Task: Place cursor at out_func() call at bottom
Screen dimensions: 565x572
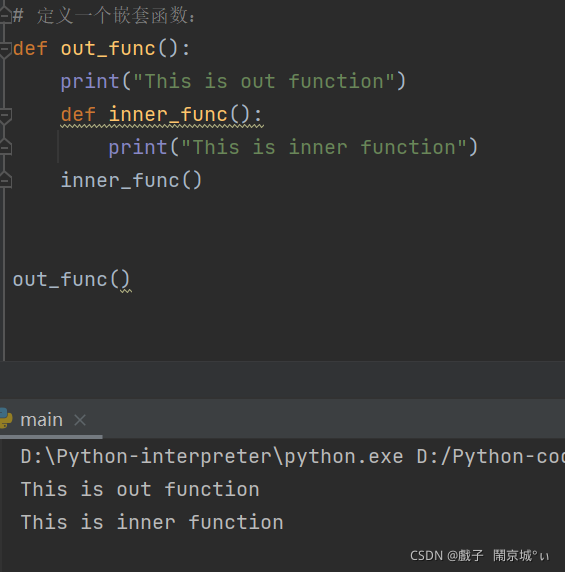Action: pyautogui.click(x=71, y=280)
